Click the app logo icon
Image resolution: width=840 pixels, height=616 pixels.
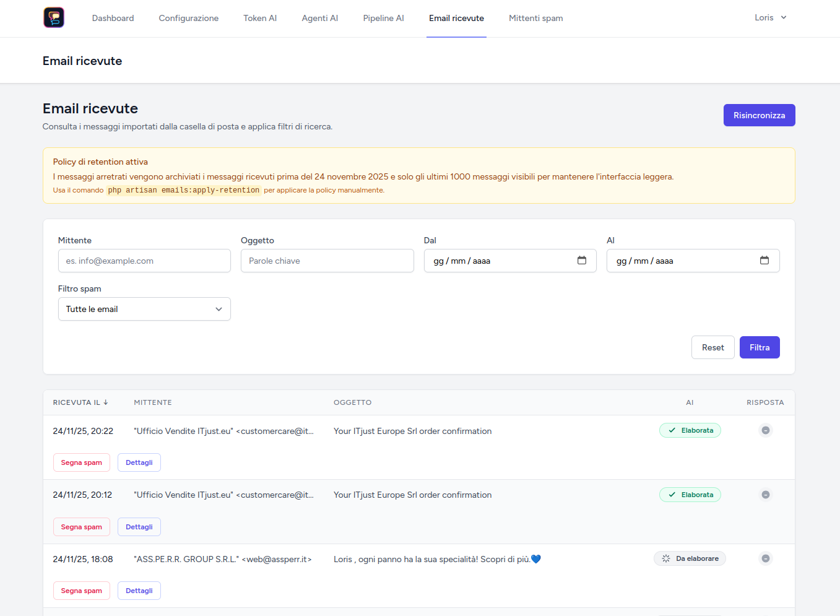click(54, 17)
